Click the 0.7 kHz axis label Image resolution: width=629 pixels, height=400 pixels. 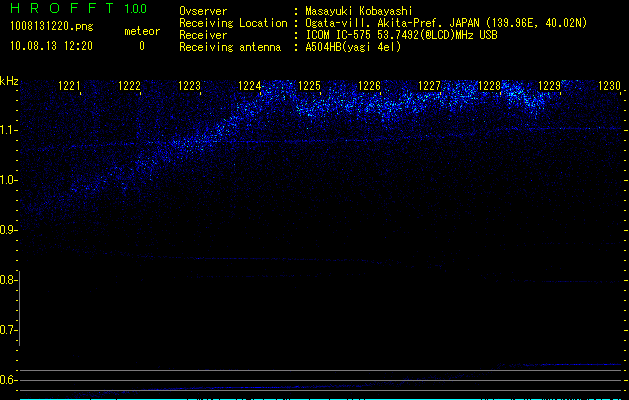[8, 330]
